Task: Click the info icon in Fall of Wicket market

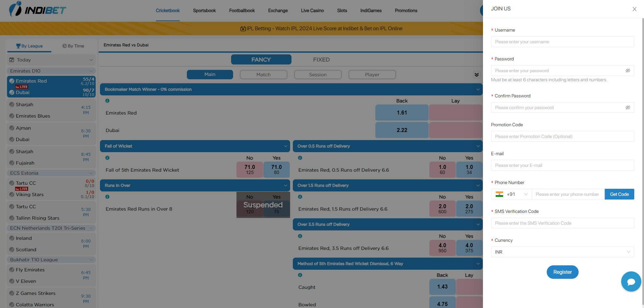Action: [x=107, y=158]
